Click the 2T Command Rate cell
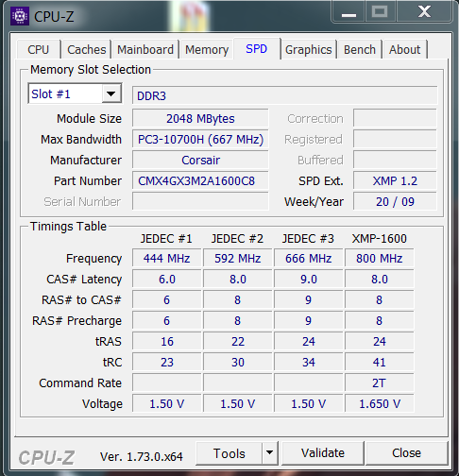This screenshot has height=476, width=459. (x=380, y=382)
